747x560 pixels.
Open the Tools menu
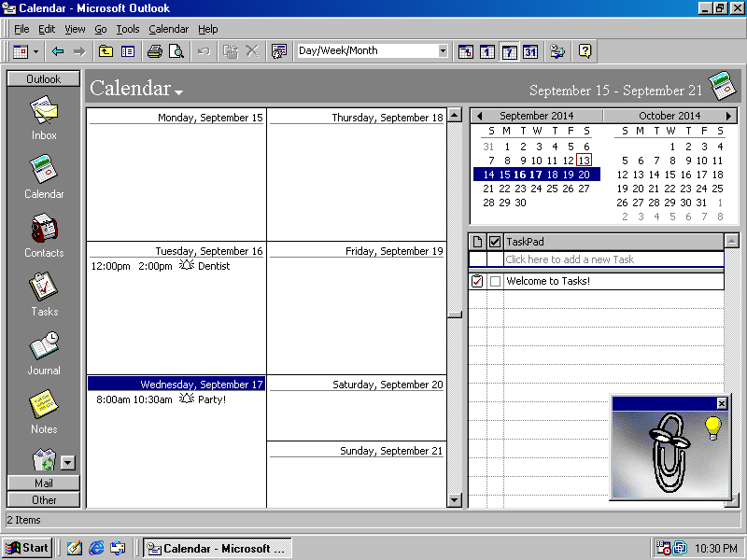[x=128, y=29]
